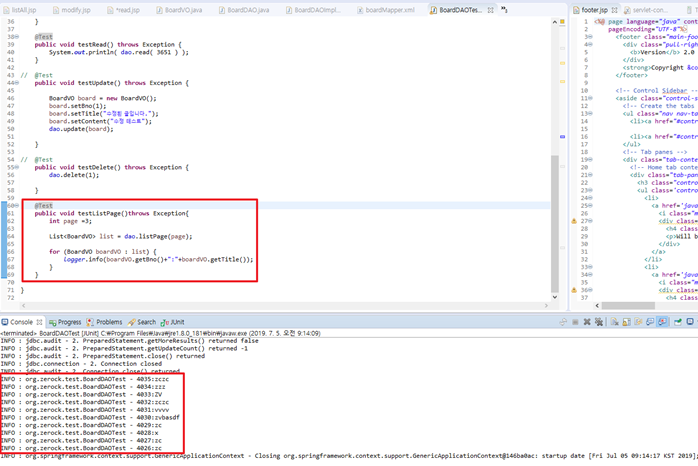
Task: Click editor horizontal scrollbar right arrow
Action: [546, 306]
